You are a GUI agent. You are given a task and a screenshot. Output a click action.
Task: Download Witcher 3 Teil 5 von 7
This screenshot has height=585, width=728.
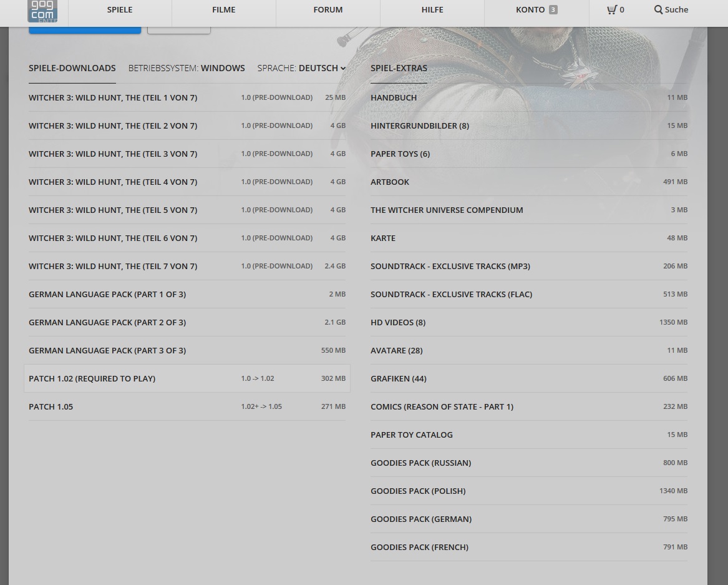tap(187, 210)
